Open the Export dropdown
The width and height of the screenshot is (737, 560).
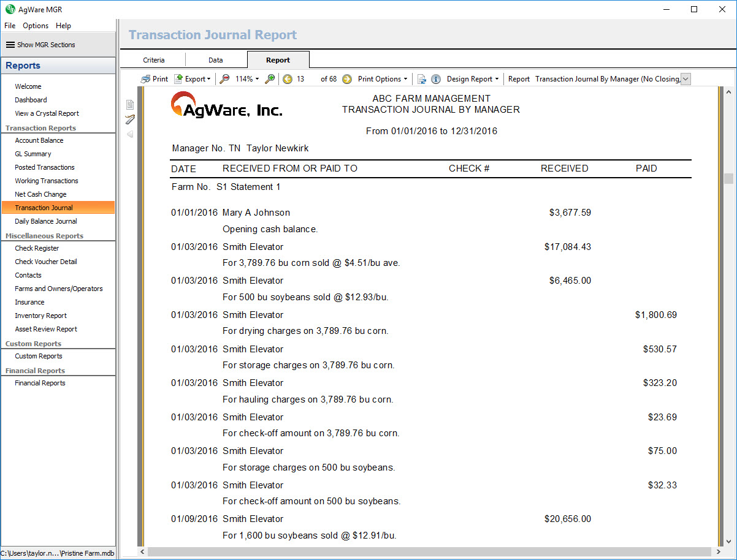(193, 79)
